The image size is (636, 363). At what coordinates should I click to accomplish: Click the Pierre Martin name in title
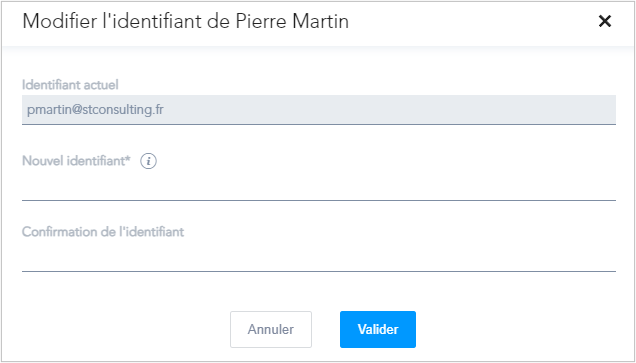(292, 21)
